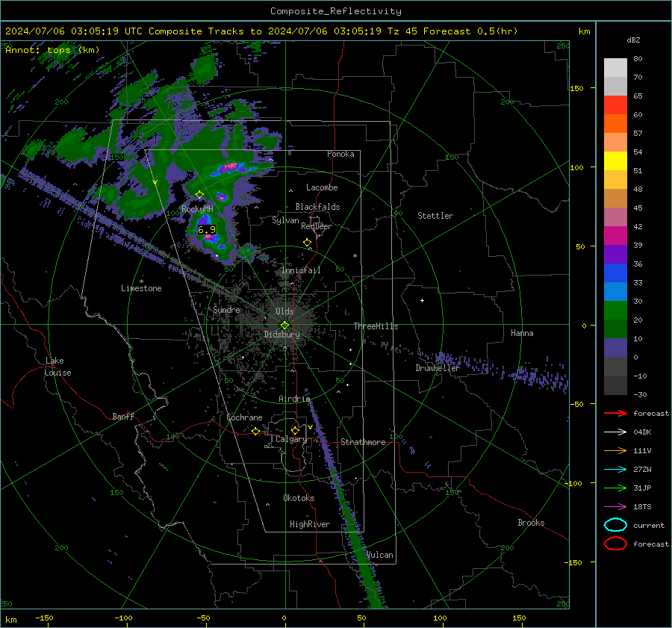
Task: Click the Ponoka city label
Action: pyautogui.click(x=340, y=154)
